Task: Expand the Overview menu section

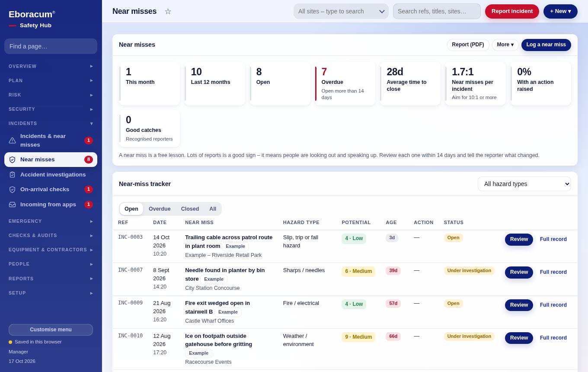Action: (x=51, y=66)
